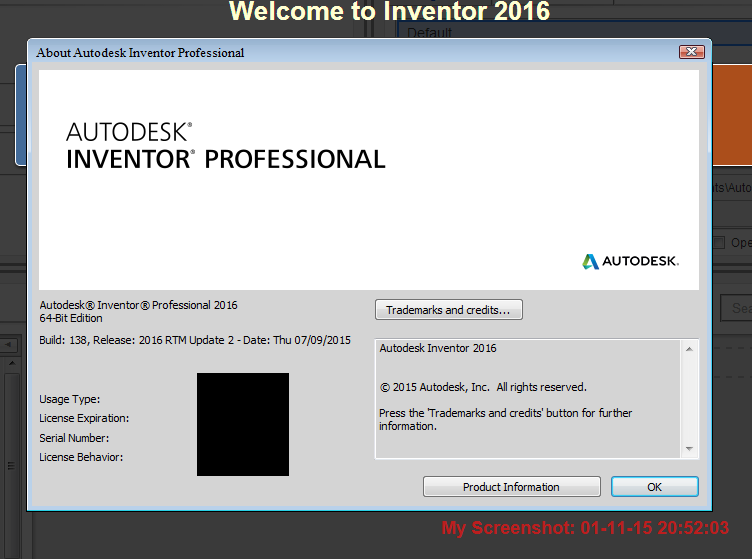Click the 'Serial Number:' label
The width and height of the screenshot is (752, 559).
pyautogui.click(x=74, y=438)
